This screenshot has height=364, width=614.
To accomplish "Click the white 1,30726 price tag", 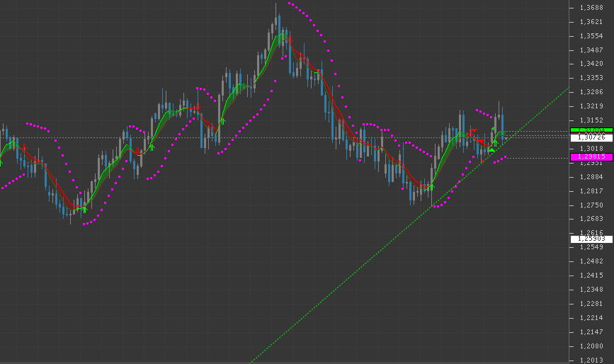I will click(591, 137).
